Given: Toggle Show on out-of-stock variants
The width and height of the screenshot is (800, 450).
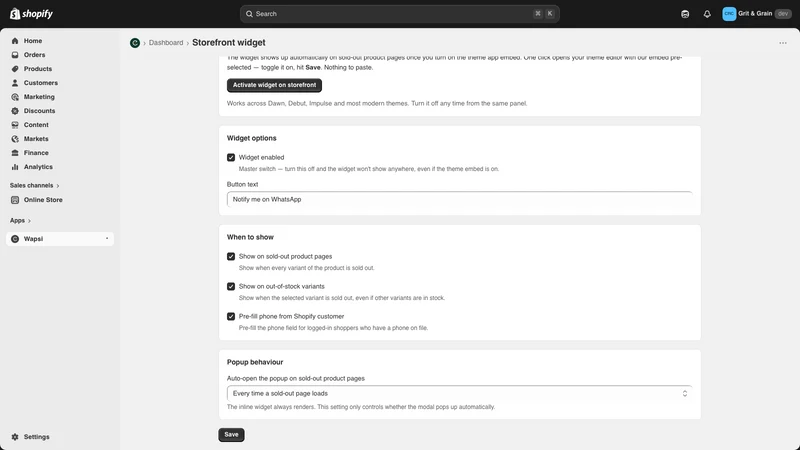Looking at the screenshot, I should (231, 287).
